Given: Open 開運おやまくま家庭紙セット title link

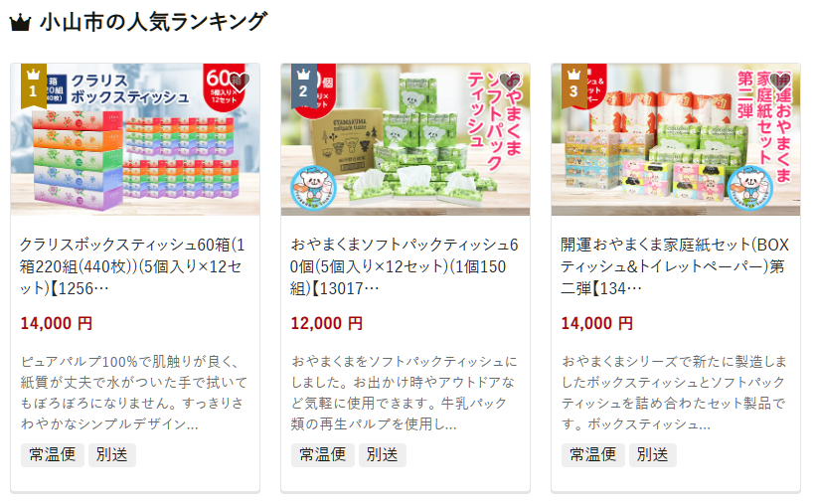Looking at the screenshot, I should click(x=674, y=266).
